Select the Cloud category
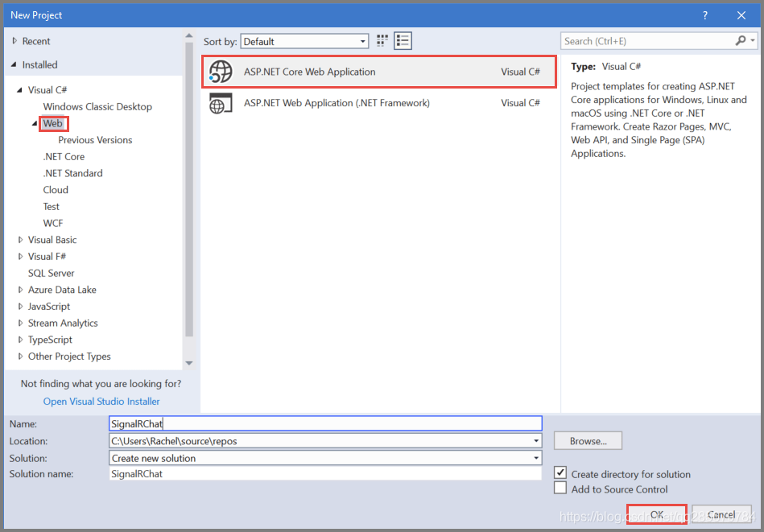The width and height of the screenshot is (764, 532). point(56,189)
